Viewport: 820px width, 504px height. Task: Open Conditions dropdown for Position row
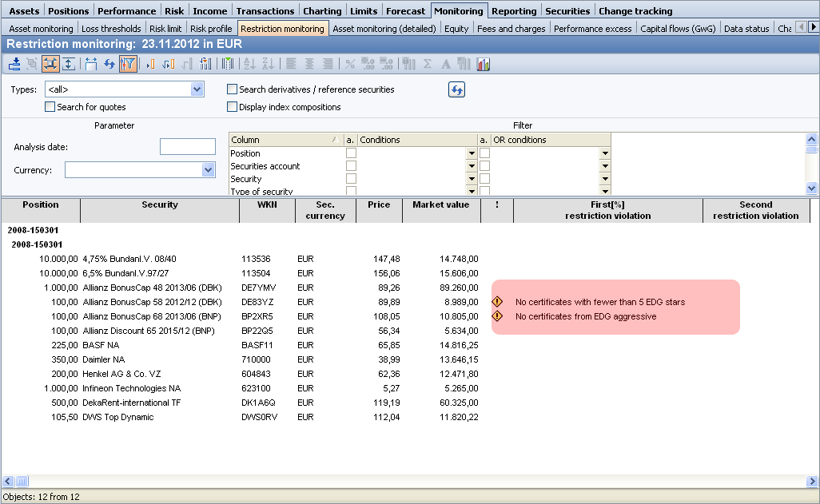[x=472, y=153]
